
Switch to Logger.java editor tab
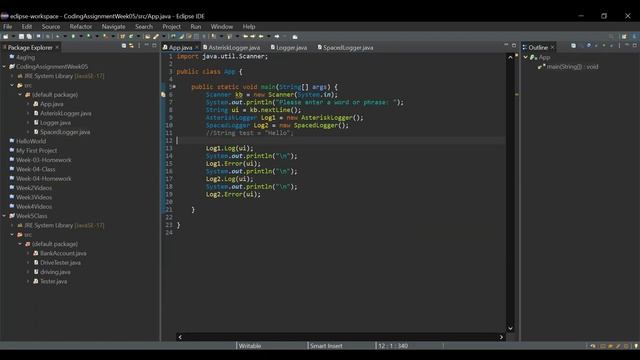point(289,47)
